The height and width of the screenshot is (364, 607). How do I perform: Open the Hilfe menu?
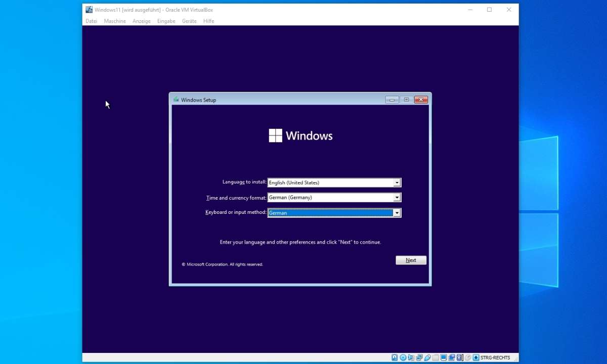point(209,21)
